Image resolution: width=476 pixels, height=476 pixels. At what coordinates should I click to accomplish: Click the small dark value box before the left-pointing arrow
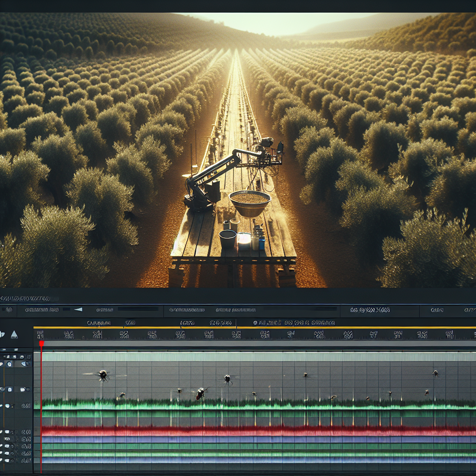(66, 309)
